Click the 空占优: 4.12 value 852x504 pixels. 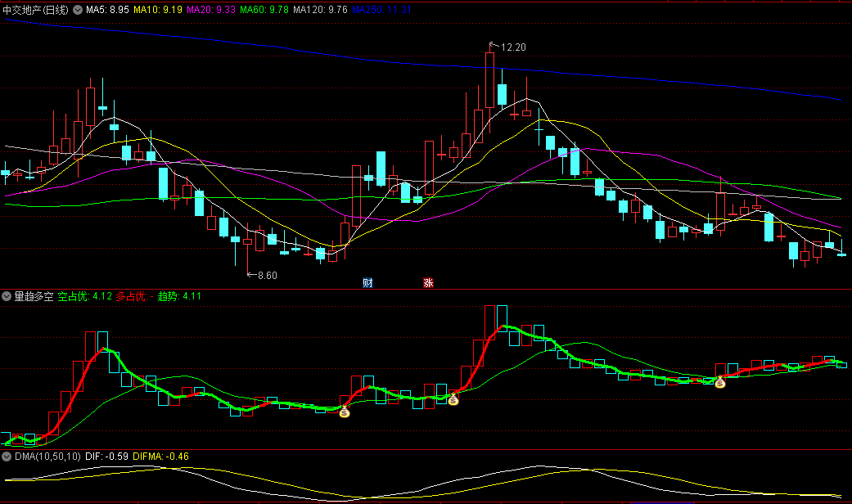click(x=85, y=296)
